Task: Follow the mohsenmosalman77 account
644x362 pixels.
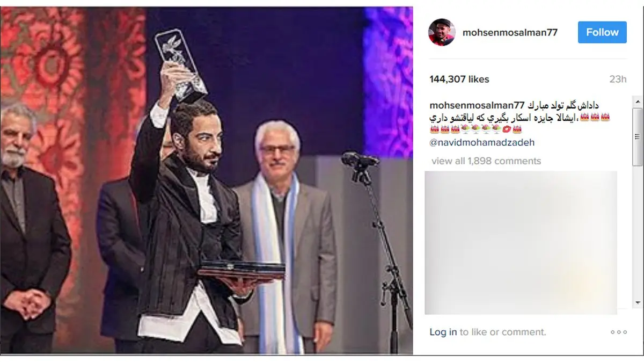Action: (x=602, y=32)
